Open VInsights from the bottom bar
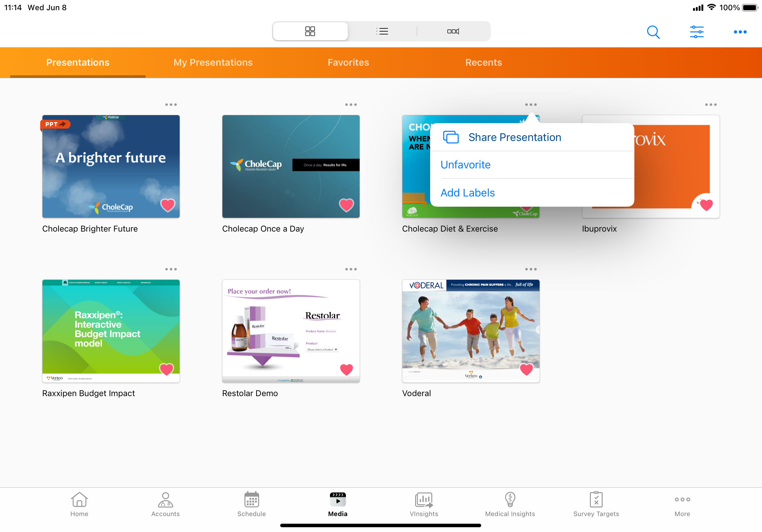762x532 pixels. 423,504
